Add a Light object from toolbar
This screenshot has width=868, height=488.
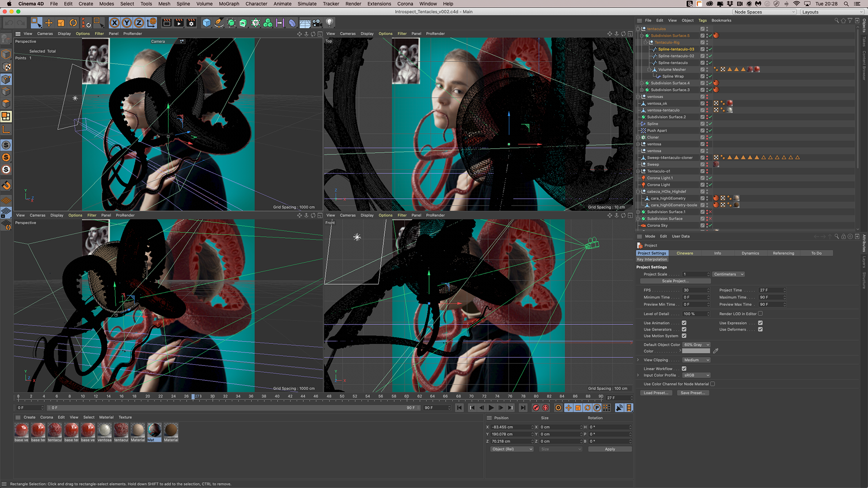pyautogui.click(x=330, y=23)
